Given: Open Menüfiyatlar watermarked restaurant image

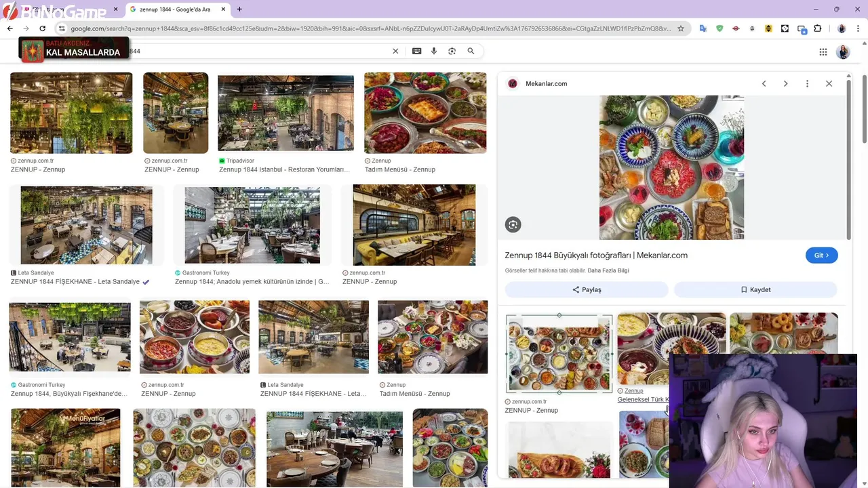Looking at the screenshot, I should click(65, 447).
